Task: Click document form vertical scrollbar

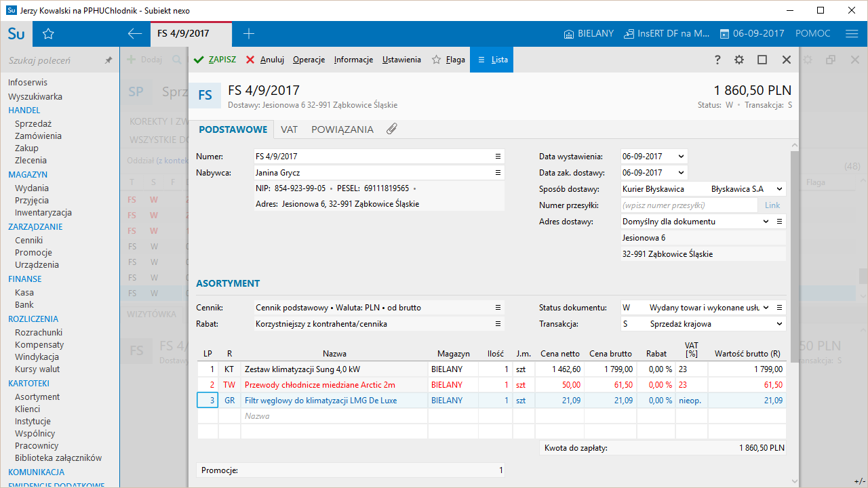Action: click(x=795, y=258)
